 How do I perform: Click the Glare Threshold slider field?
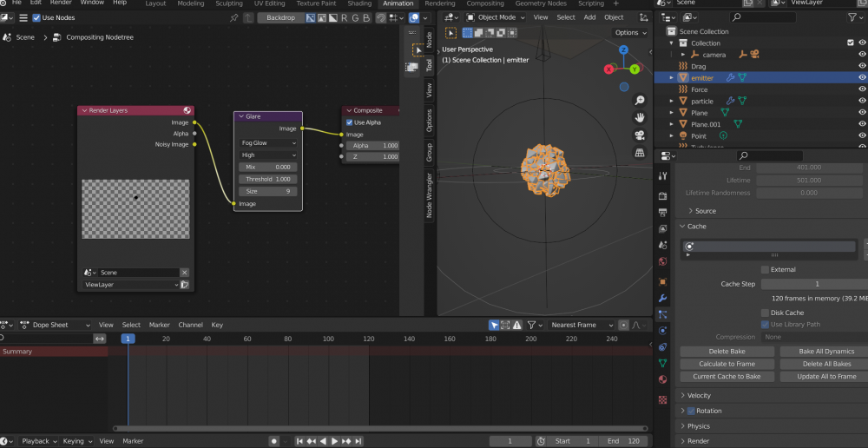pos(268,179)
